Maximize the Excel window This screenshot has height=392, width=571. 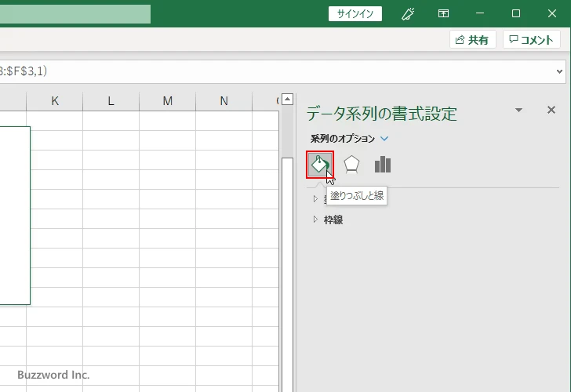coord(515,14)
